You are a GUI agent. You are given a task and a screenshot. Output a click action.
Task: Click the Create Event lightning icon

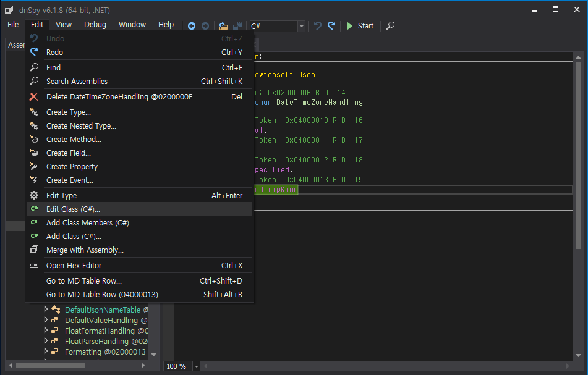34,180
